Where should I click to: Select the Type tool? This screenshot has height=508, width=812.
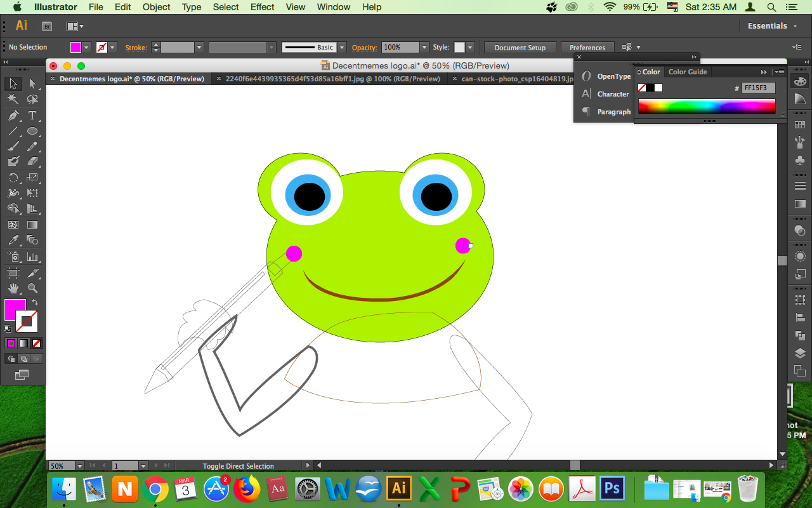pos(33,116)
